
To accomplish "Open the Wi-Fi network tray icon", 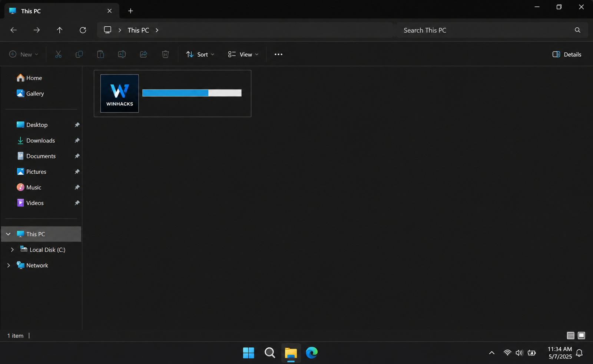I will pos(507,353).
